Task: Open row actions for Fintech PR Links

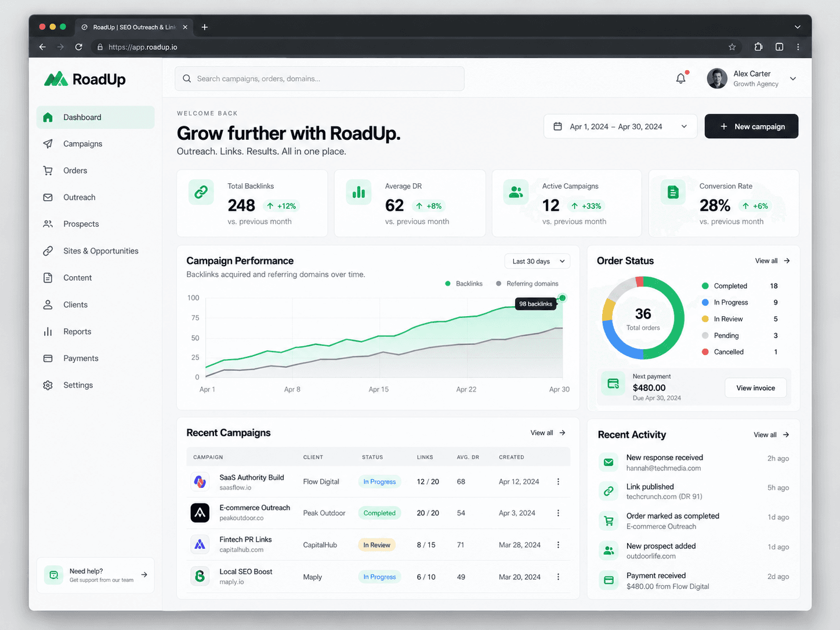Action: [558, 545]
